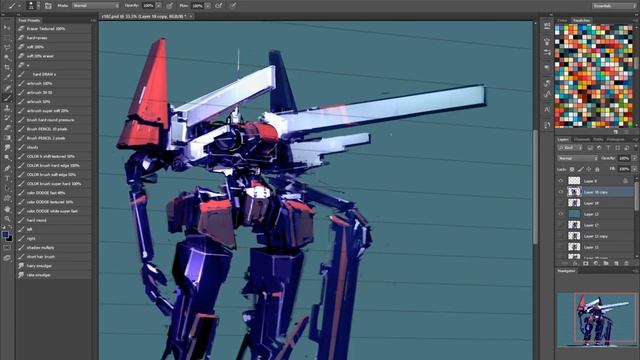Choose the 'clouds' tool preset
Image resolution: width=640 pixels, height=360 pixels.
[53, 147]
